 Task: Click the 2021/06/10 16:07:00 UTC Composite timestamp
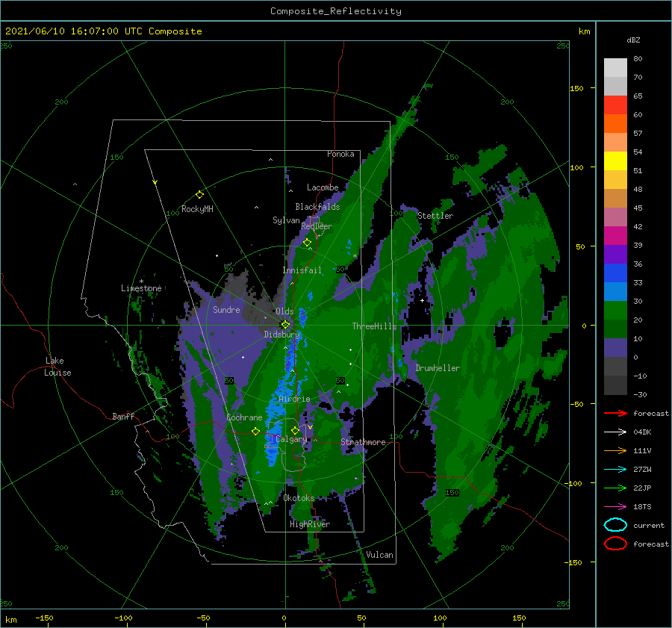click(103, 31)
